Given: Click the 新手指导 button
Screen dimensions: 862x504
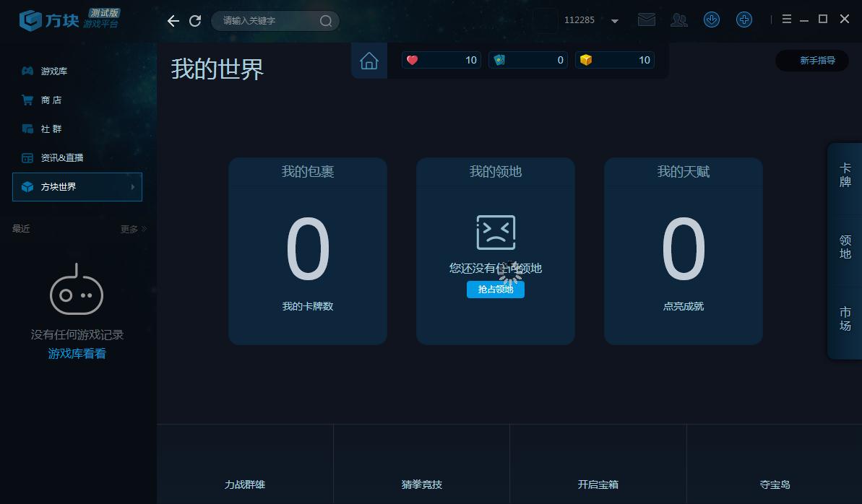Looking at the screenshot, I should coord(816,61).
